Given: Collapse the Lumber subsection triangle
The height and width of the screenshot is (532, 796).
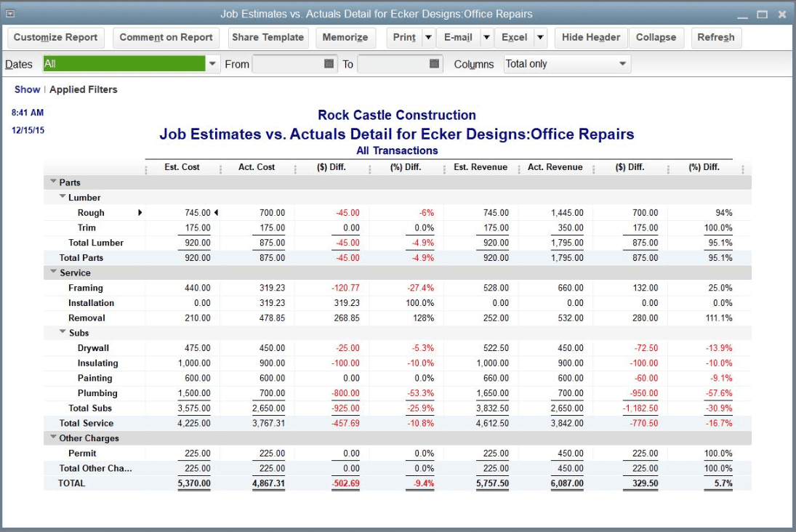Looking at the screenshot, I should (63, 196).
